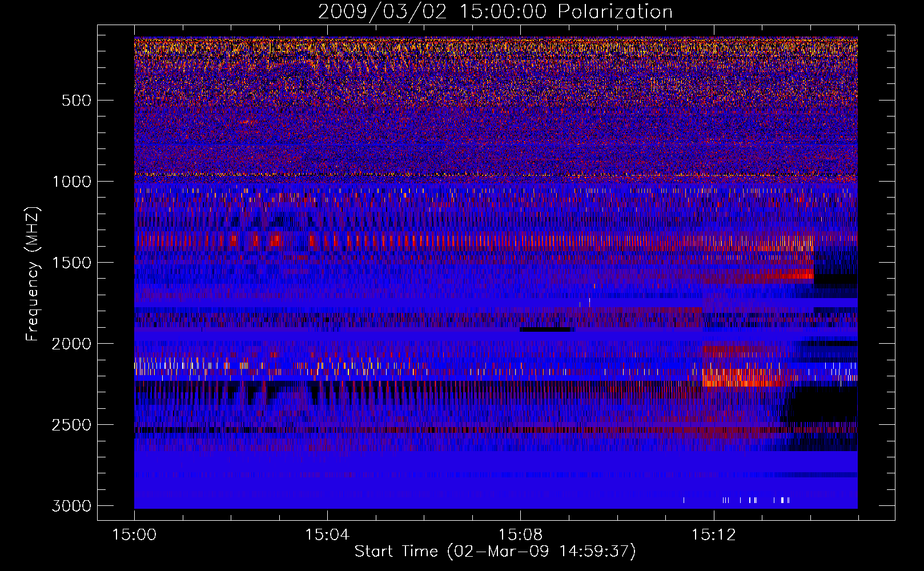924x571 pixels.
Task: Click the 3000 frequency tick label
Action: 71,506
